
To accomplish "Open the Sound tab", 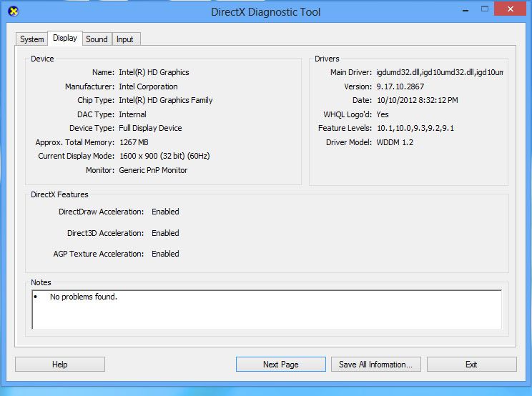I will click(97, 39).
